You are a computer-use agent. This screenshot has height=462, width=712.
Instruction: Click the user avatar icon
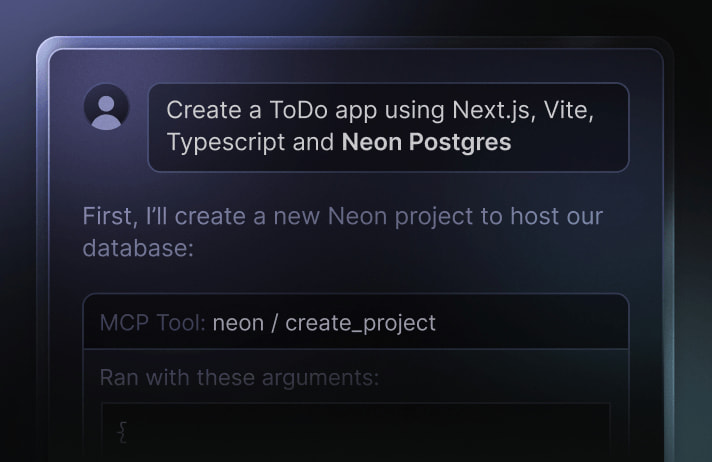(106, 107)
